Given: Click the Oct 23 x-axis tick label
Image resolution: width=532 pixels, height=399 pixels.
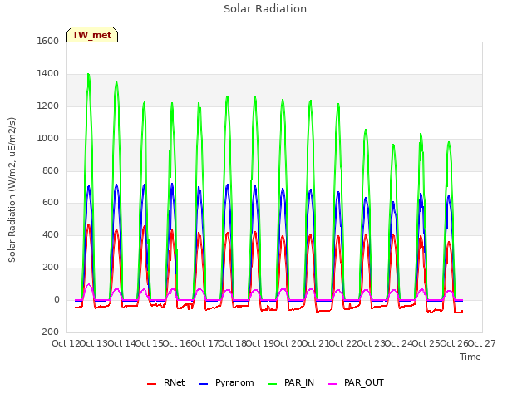Looking at the screenshot, I should (x=371, y=343).
